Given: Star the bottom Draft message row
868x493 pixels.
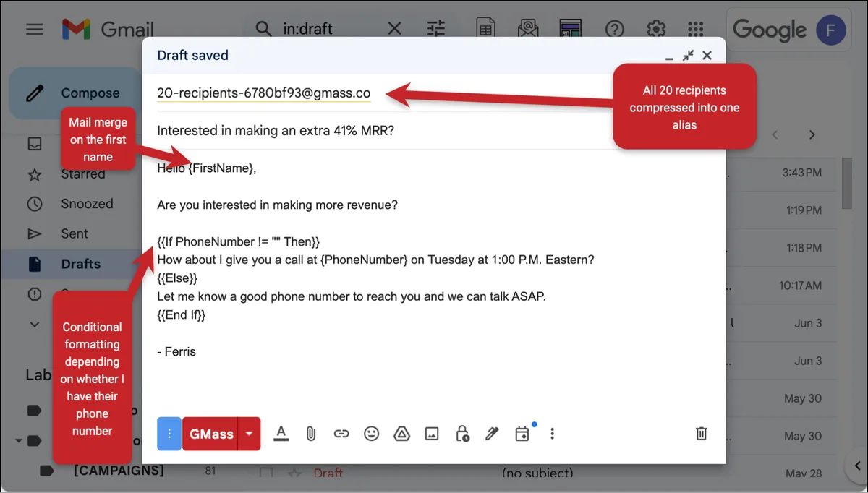Looking at the screenshot, I should 294,473.
